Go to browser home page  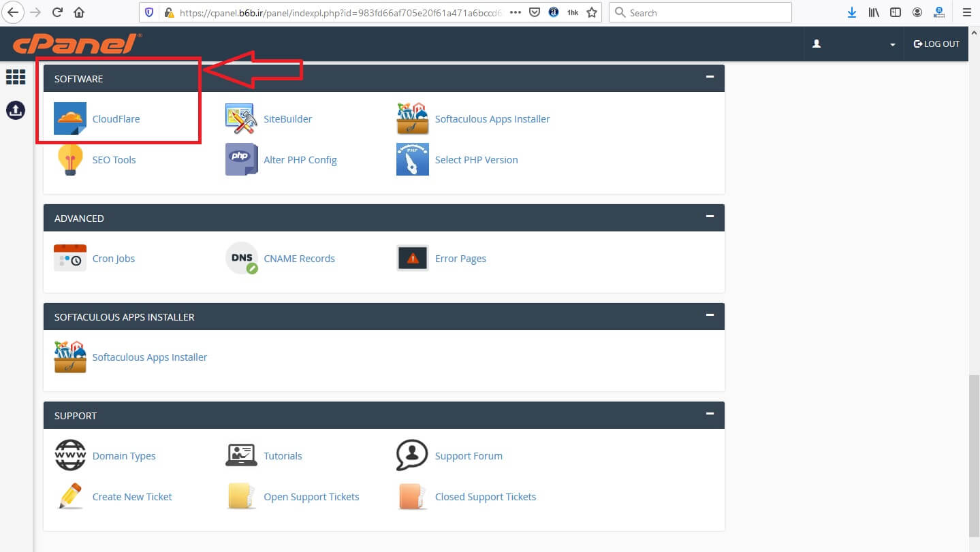tap(79, 12)
